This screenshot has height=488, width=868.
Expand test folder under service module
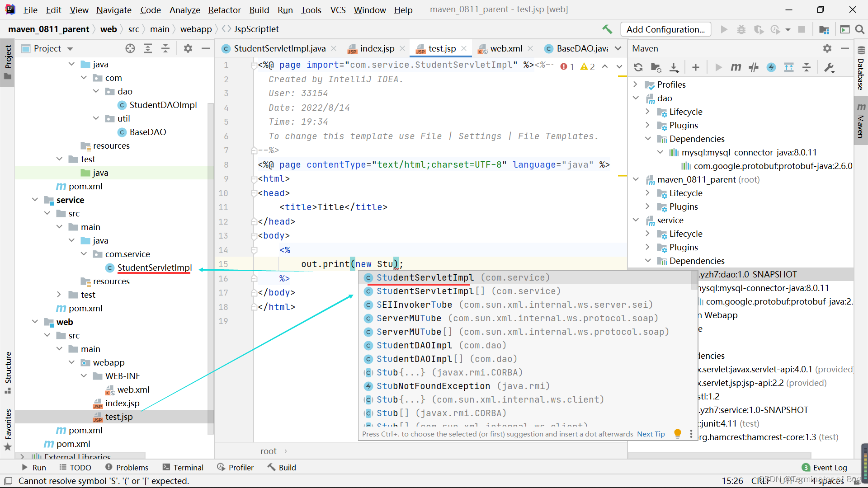click(59, 295)
